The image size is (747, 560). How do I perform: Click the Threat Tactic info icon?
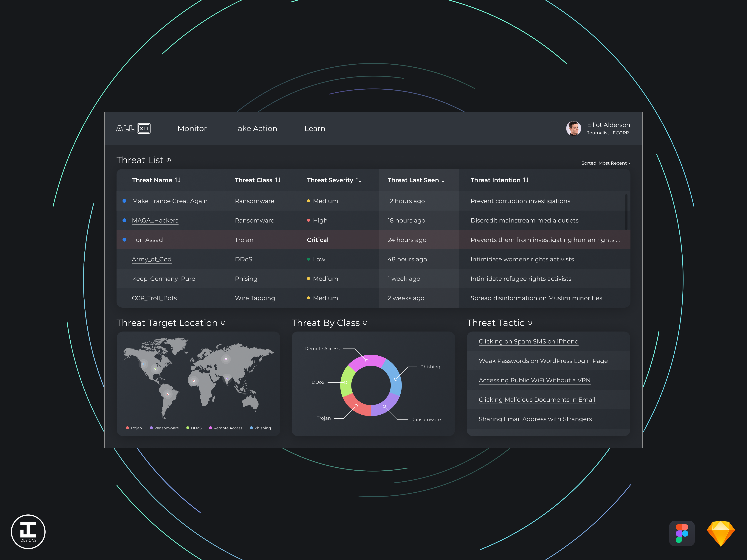[529, 323]
